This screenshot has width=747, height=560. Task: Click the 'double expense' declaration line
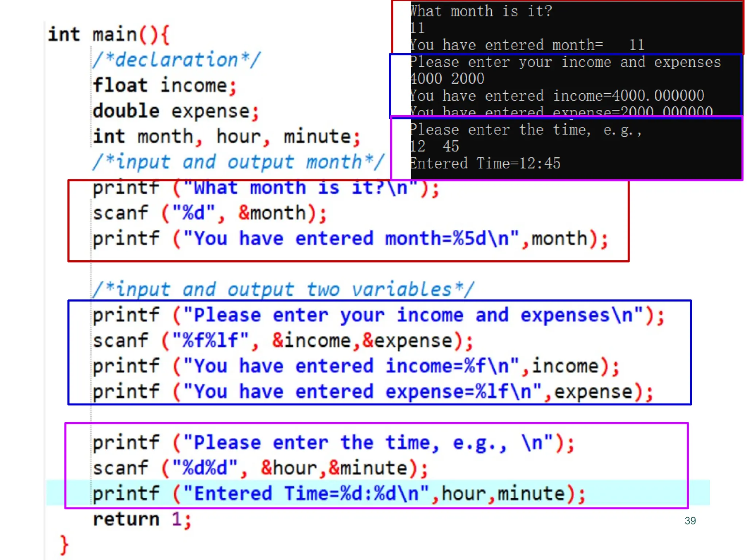(175, 112)
